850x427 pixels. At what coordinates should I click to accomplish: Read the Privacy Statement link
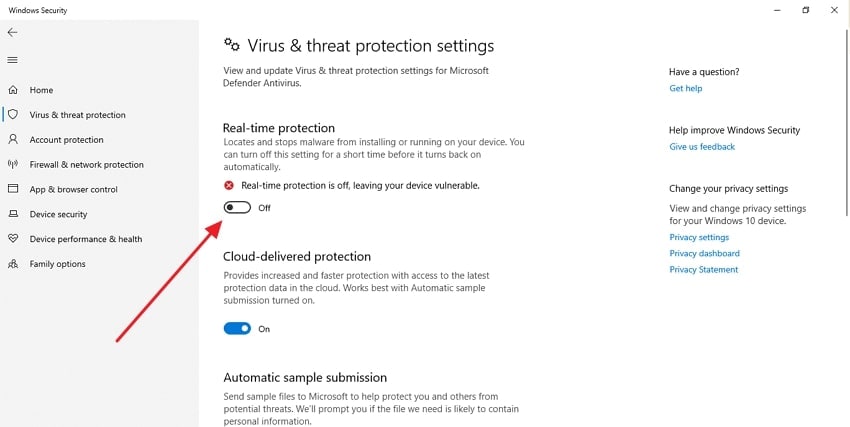click(703, 269)
